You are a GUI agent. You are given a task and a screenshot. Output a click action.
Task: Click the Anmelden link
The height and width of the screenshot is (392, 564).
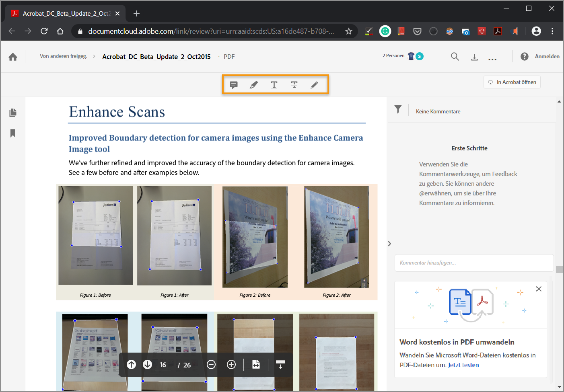tap(546, 56)
